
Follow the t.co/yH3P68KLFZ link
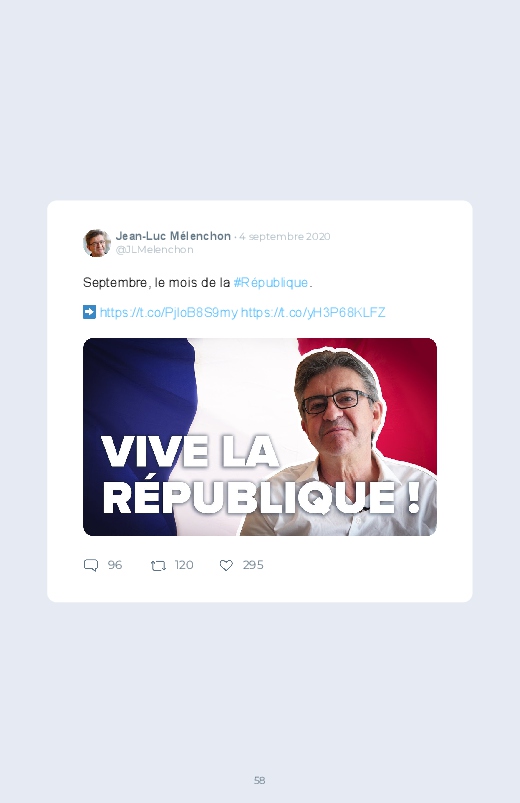coord(313,312)
